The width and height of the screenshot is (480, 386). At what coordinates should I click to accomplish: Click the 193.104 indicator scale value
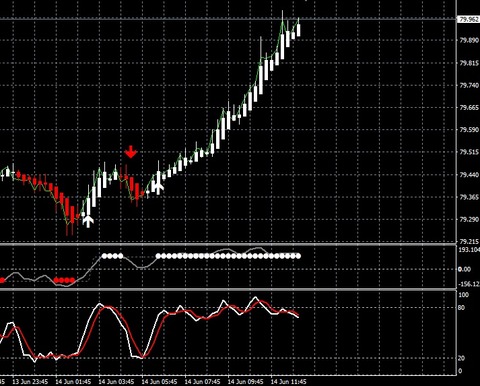tap(469, 250)
